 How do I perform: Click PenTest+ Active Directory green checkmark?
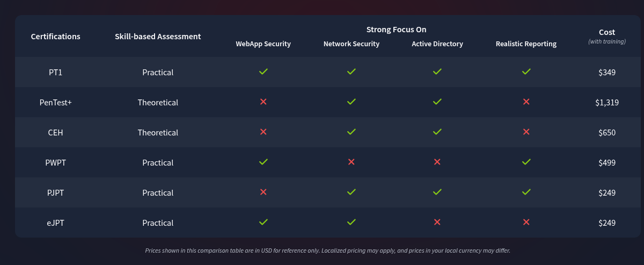437,102
